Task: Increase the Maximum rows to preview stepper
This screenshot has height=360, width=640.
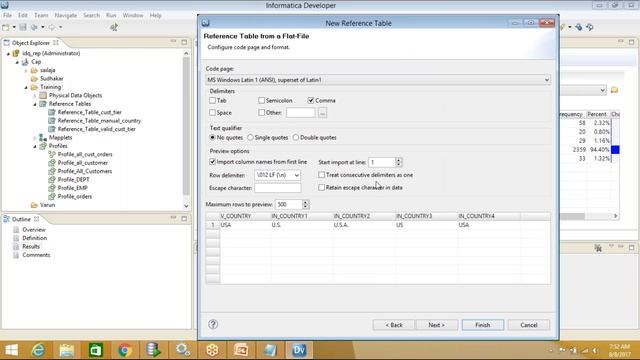Action: click(x=305, y=202)
